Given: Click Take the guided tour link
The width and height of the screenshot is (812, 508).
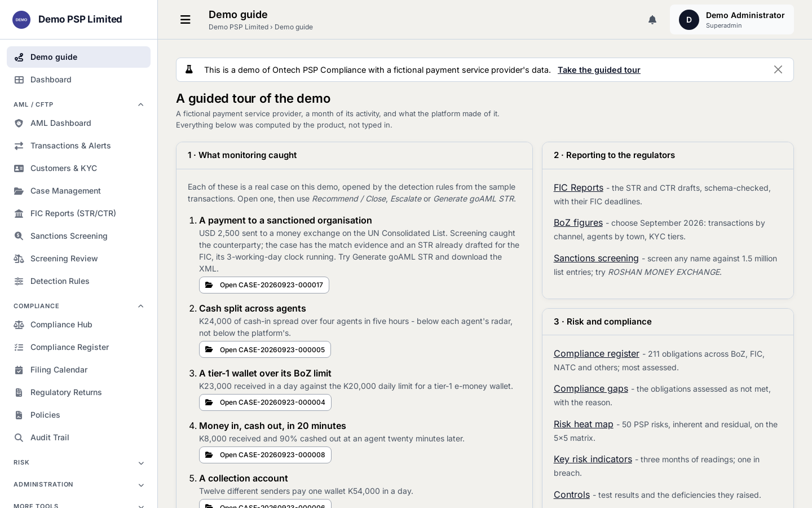Looking at the screenshot, I should 599,70.
